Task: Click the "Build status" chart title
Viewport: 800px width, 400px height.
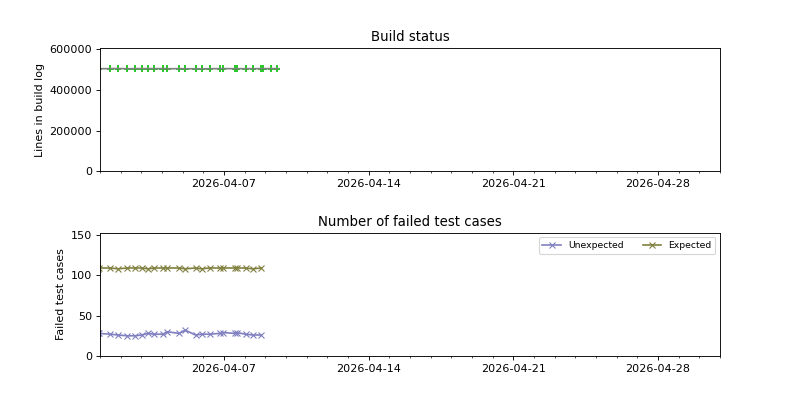Action: 410,37
